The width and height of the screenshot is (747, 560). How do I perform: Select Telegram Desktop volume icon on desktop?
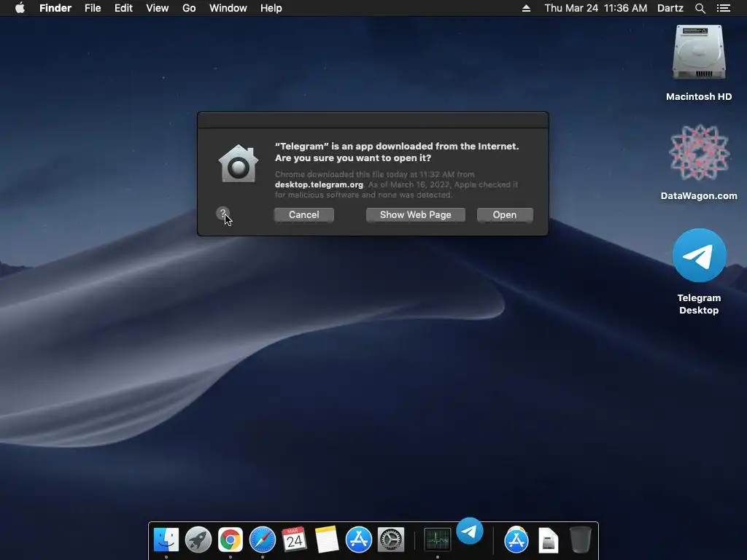coord(699,255)
